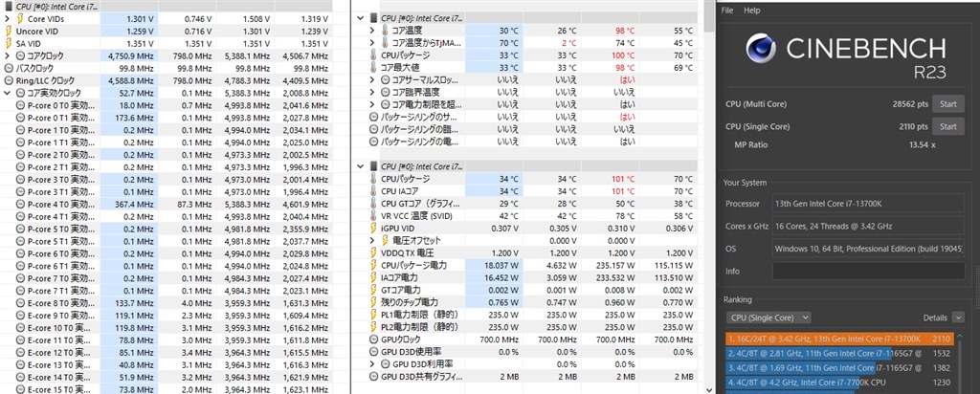Click the lightning icon beside IAコア電力
The width and height of the screenshot is (980, 394).
point(374,277)
